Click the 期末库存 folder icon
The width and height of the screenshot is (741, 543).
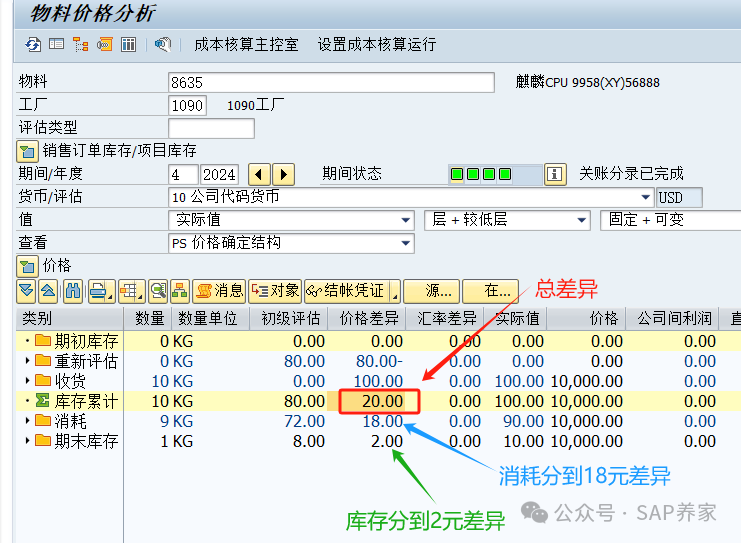[43, 441]
